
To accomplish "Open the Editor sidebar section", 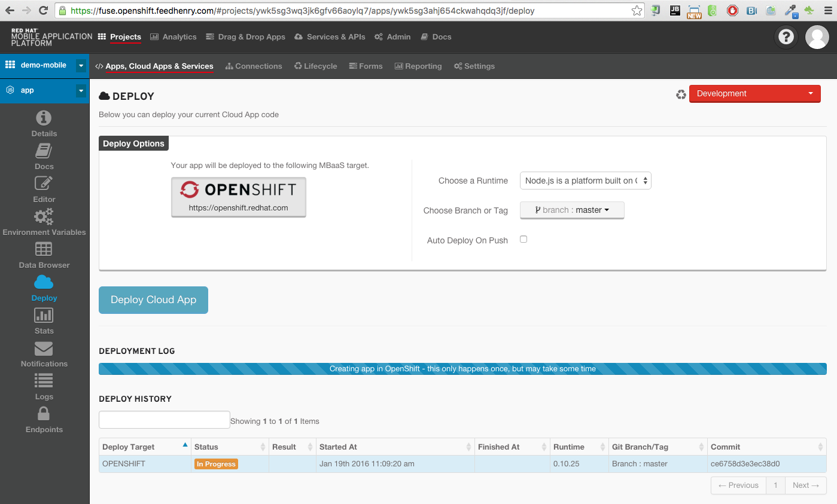I will [x=44, y=190].
